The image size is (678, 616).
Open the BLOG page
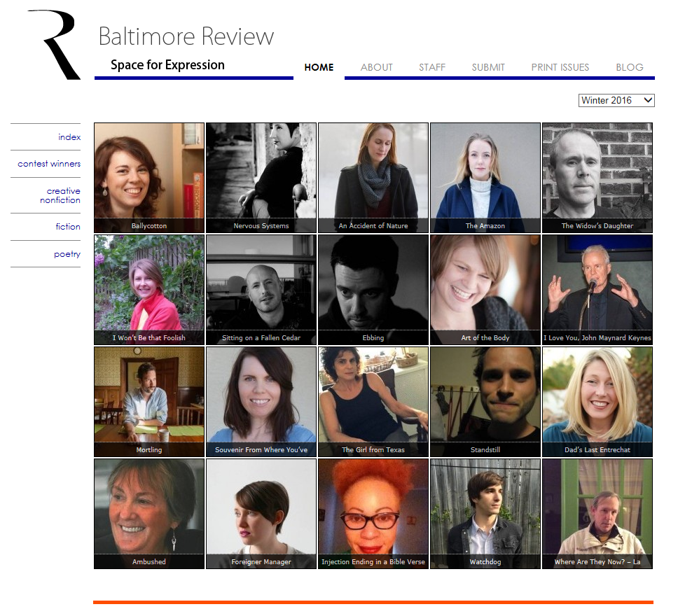pyautogui.click(x=630, y=67)
